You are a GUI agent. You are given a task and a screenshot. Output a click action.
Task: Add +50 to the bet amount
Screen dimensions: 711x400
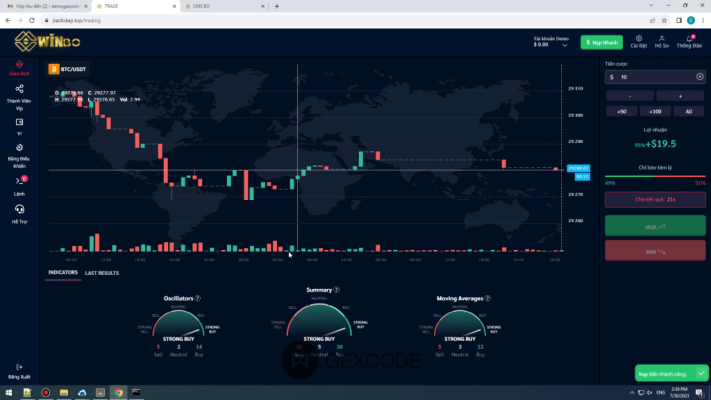(x=622, y=112)
